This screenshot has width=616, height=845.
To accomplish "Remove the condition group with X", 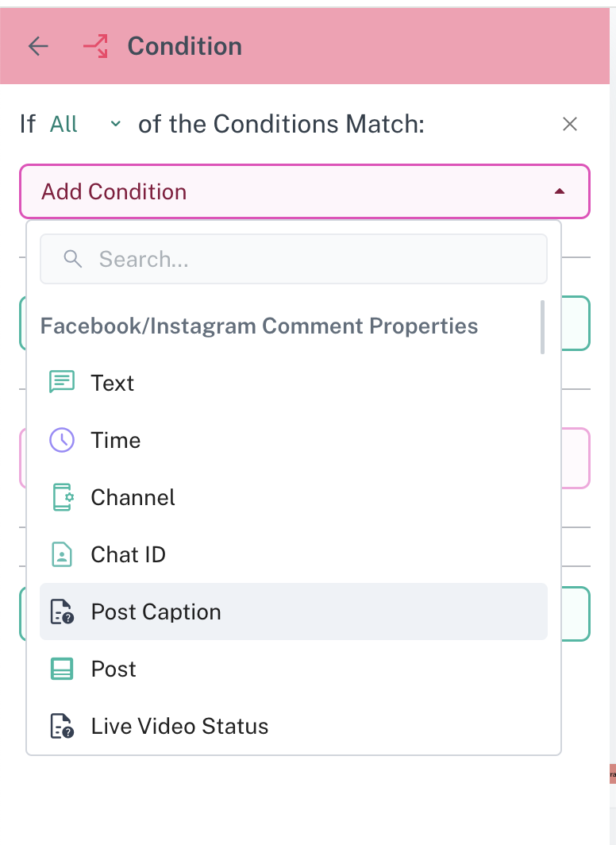I will (x=570, y=124).
